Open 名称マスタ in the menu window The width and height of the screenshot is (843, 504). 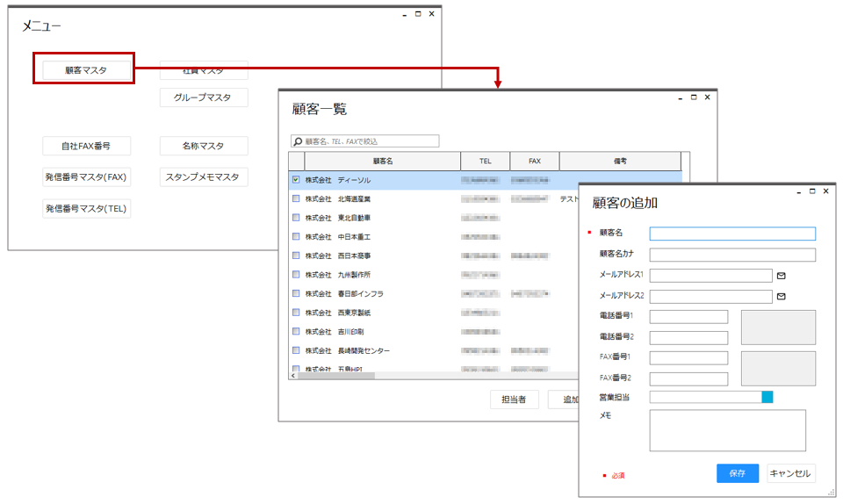click(203, 146)
